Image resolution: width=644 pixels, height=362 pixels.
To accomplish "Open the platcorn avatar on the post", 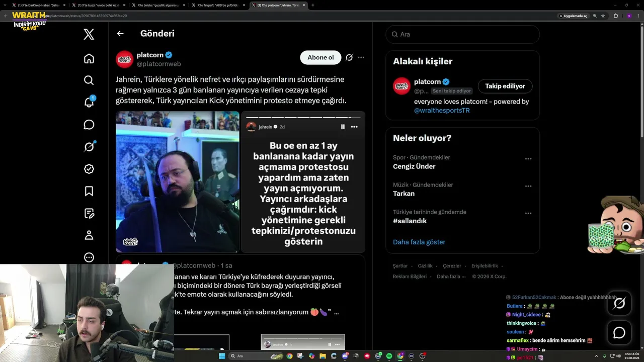I will click(125, 59).
